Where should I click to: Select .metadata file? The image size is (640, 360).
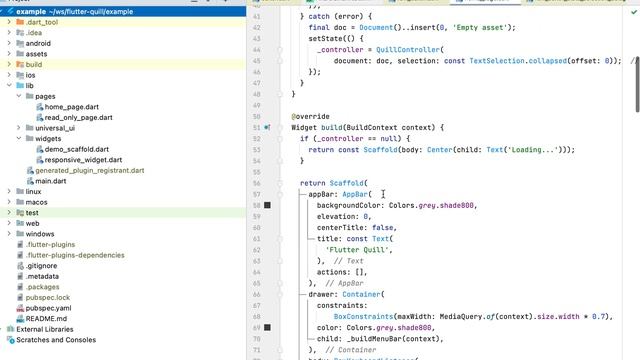(42, 276)
